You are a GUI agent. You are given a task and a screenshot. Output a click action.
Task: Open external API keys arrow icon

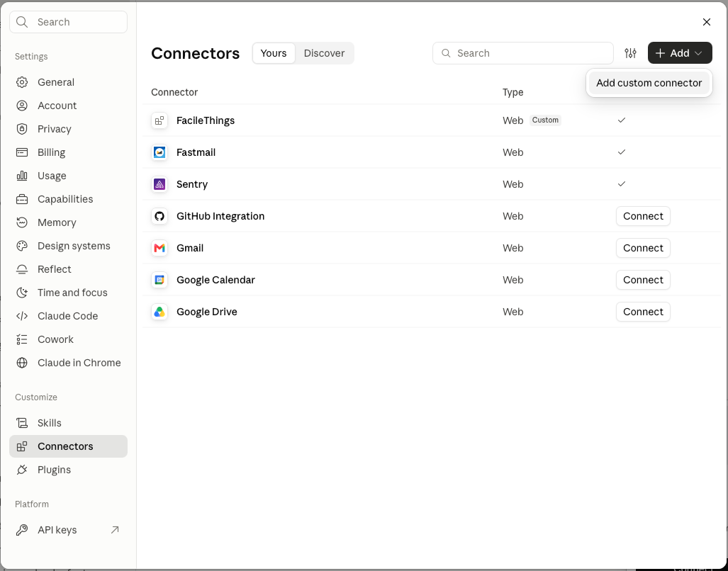(x=115, y=530)
